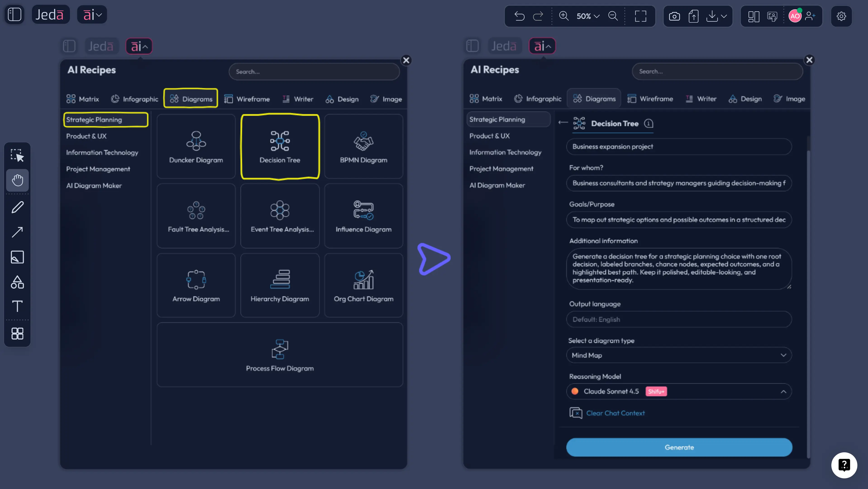Open the templates grid tool
This screenshot has height=489, width=868.
point(17,334)
